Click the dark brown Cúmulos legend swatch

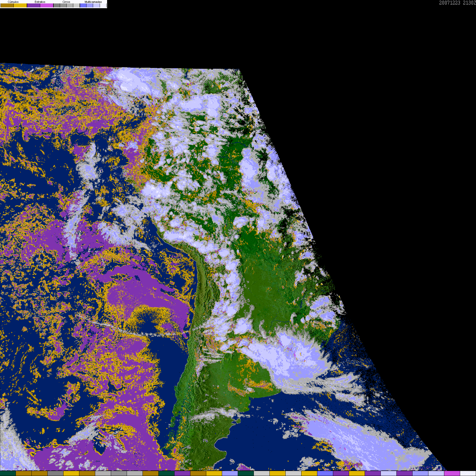click(7, 5)
